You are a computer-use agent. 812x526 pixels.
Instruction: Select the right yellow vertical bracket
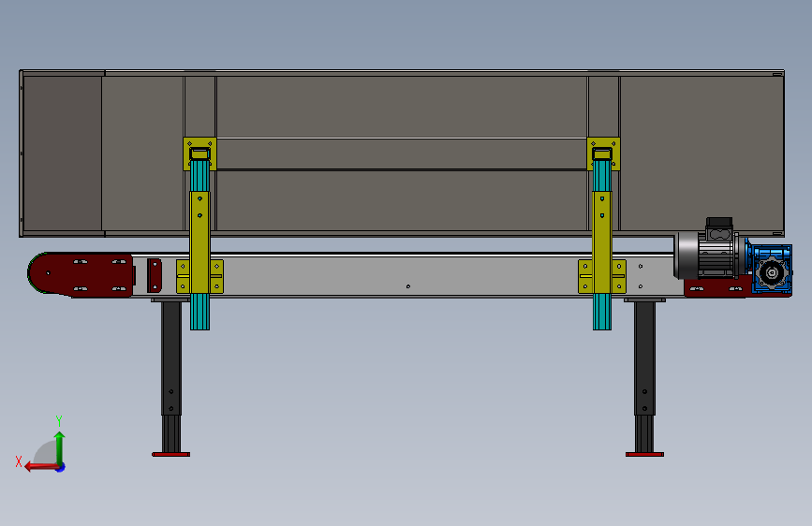602,242
